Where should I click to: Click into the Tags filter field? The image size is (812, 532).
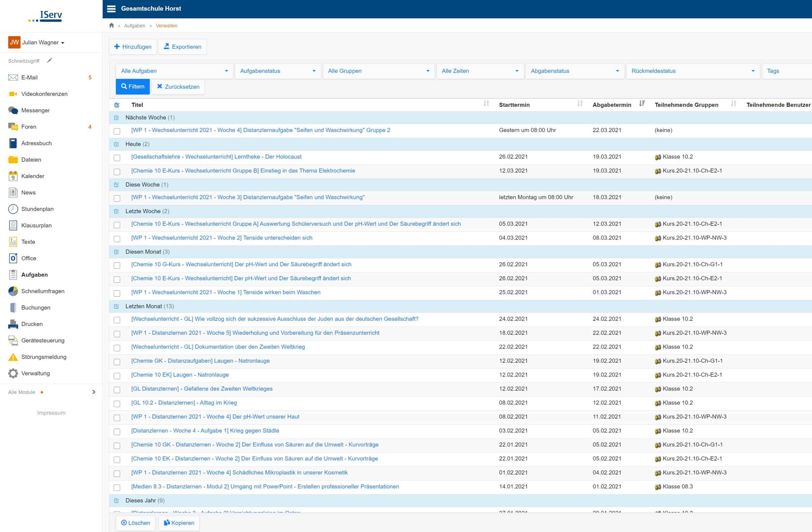tap(787, 71)
